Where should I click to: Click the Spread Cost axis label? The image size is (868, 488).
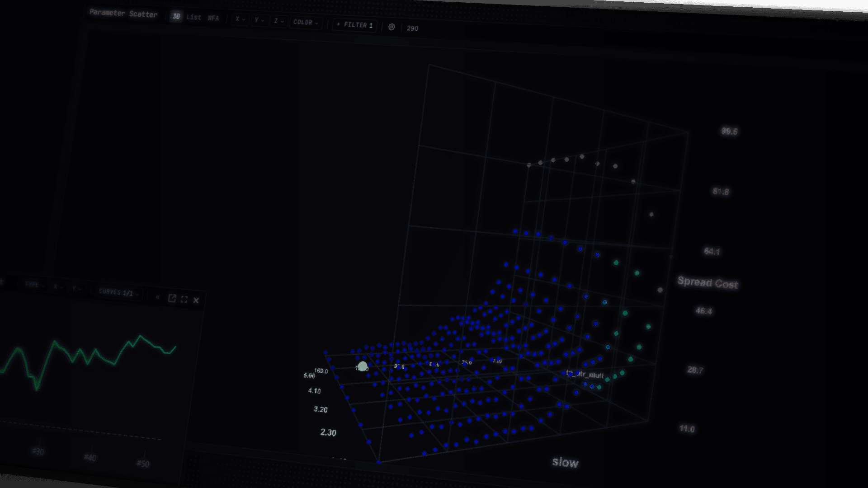click(x=708, y=282)
